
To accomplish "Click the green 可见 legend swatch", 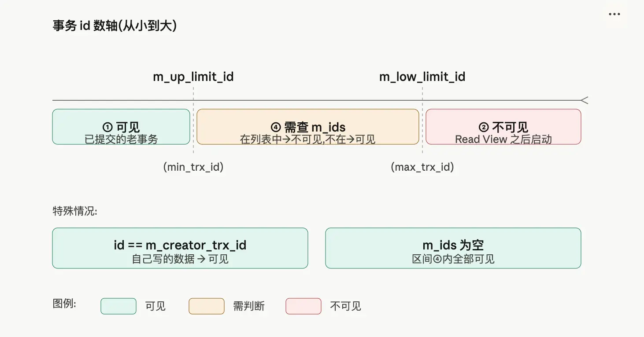I will tap(118, 306).
